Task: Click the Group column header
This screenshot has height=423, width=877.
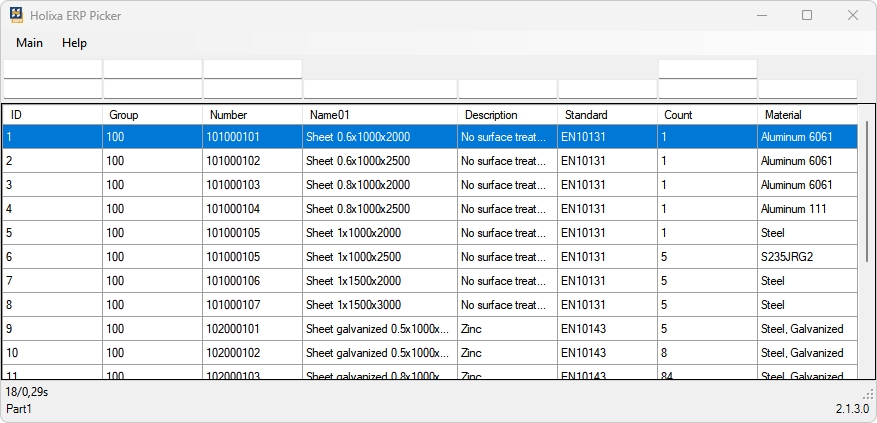Action: coord(152,115)
